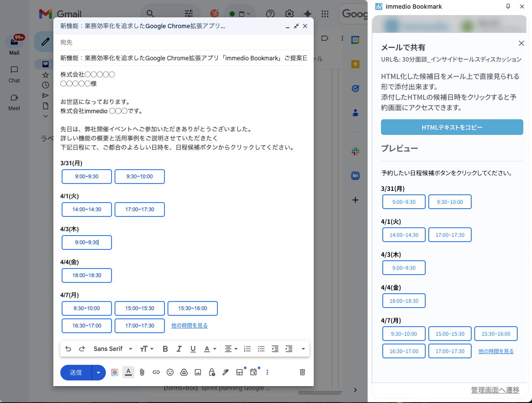
Task: Expand more formatting options arrow
Action: coord(303,349)
